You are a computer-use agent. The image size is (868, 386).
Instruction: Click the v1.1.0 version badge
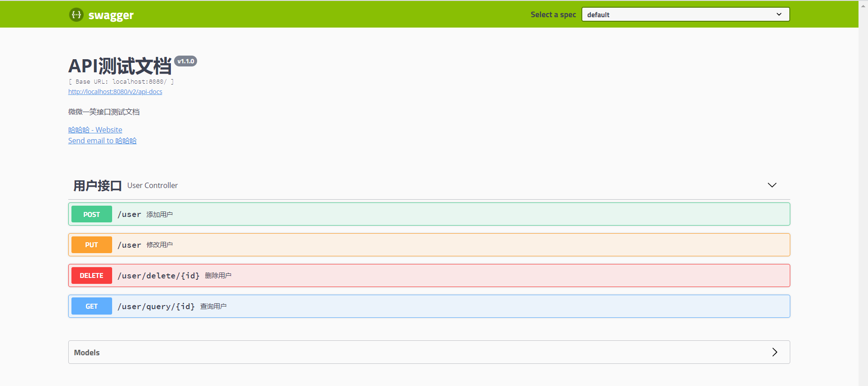click(x=186, y=61)
